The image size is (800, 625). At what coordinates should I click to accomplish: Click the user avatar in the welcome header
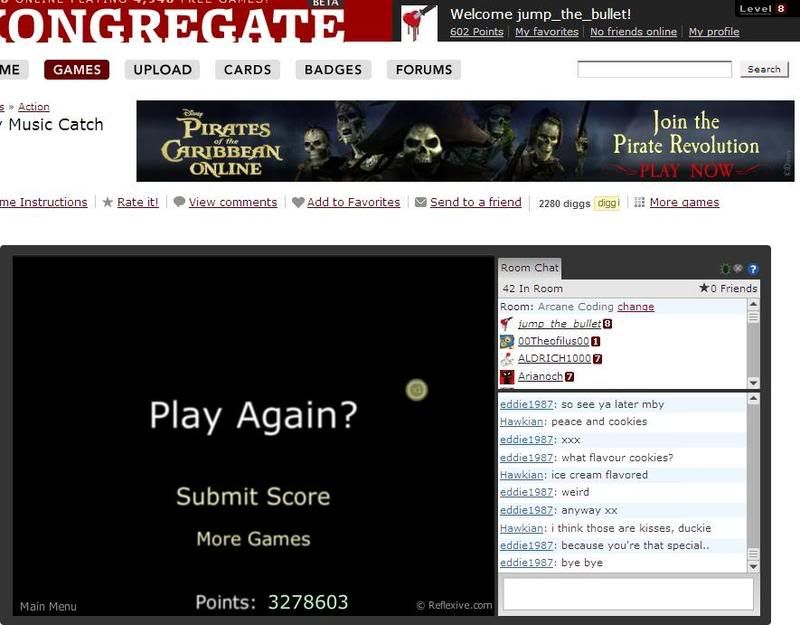[x=419, y=22]
